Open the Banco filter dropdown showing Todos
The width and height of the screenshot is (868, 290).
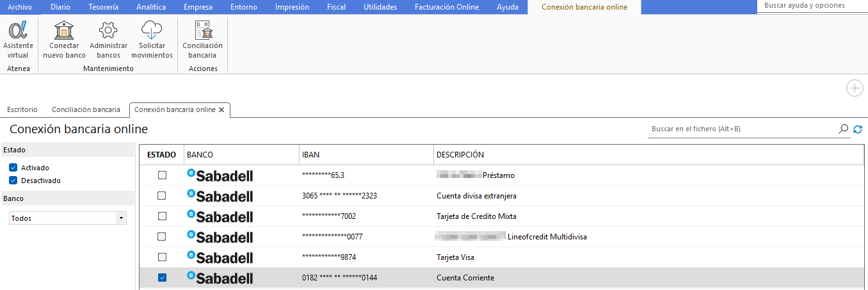[x=68, y=218]
